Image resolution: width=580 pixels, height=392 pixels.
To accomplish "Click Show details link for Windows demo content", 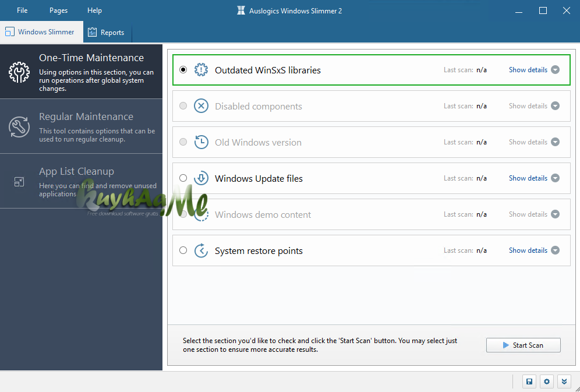I will (x=528, y=214).
